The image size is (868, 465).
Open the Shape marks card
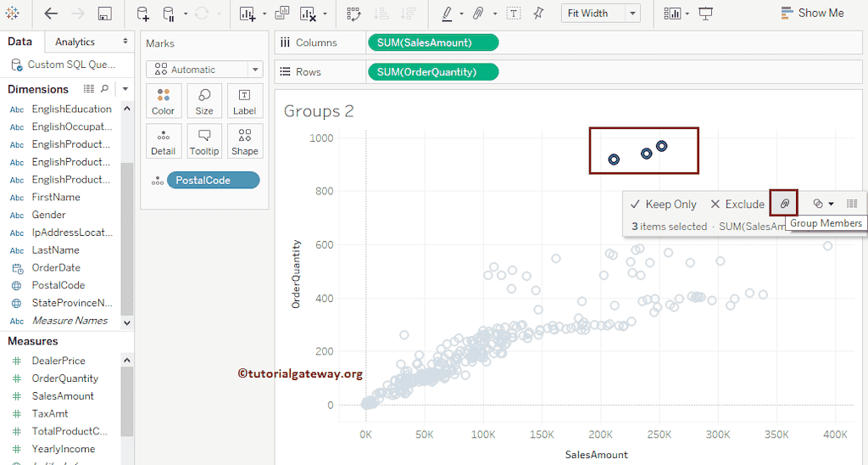(x=245, y=142)
